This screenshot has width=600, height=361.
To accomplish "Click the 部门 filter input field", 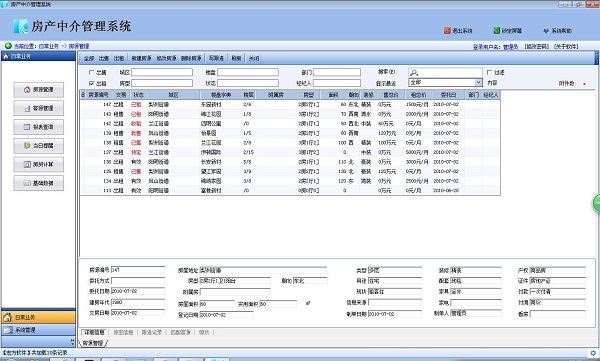I will tap(337, 72).
